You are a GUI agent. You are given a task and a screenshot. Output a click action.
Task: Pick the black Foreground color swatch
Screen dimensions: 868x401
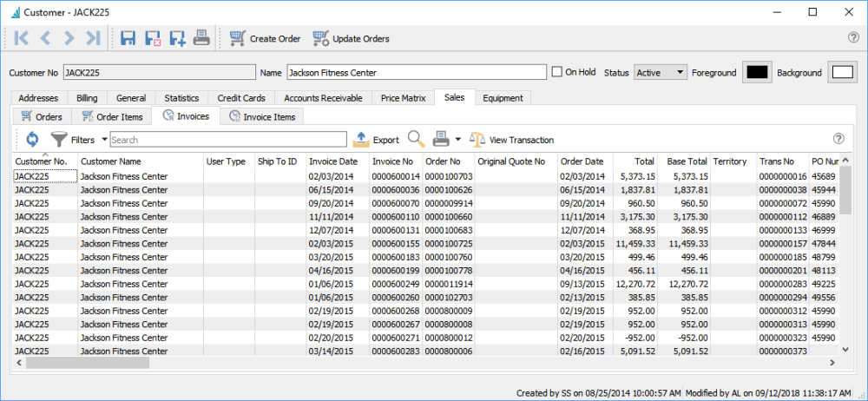point(757,73)
